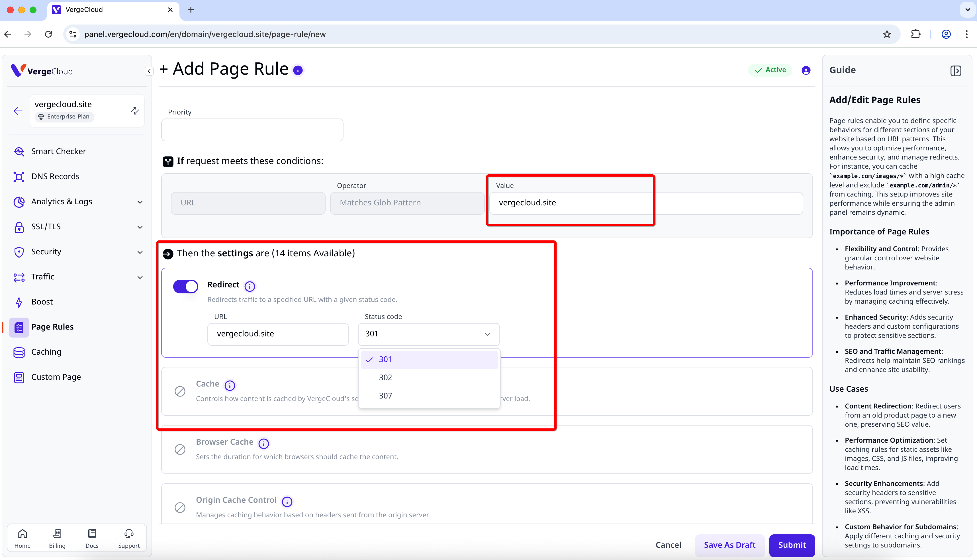Click the browser address bar URL

pyautogui.click(x=205, y=34)
